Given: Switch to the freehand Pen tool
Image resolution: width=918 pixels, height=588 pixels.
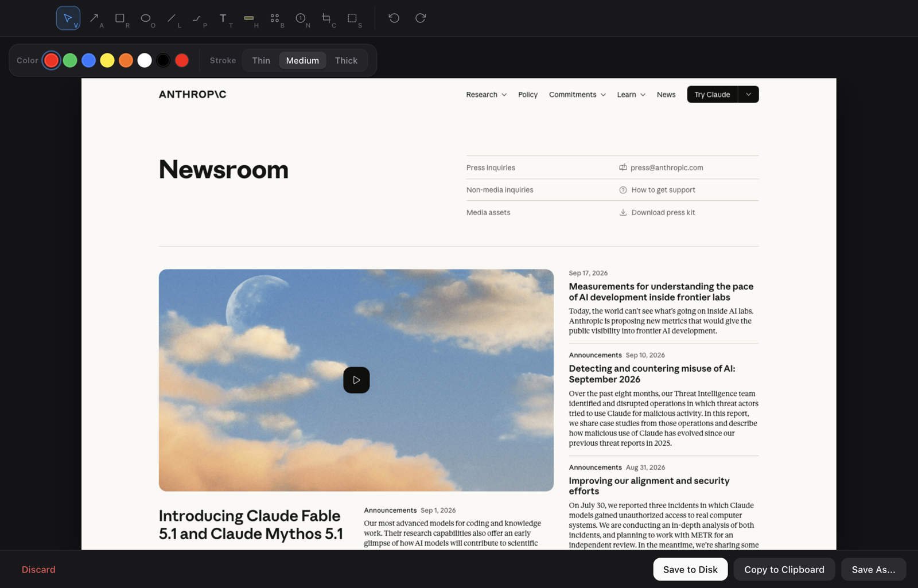Looking at the screenshot, I should pos(197,18).
